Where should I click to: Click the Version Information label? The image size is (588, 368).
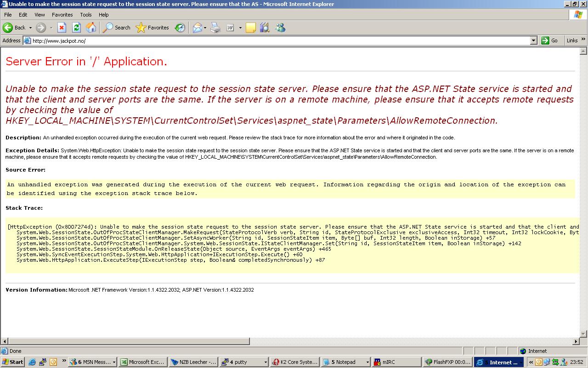(36, 290)
